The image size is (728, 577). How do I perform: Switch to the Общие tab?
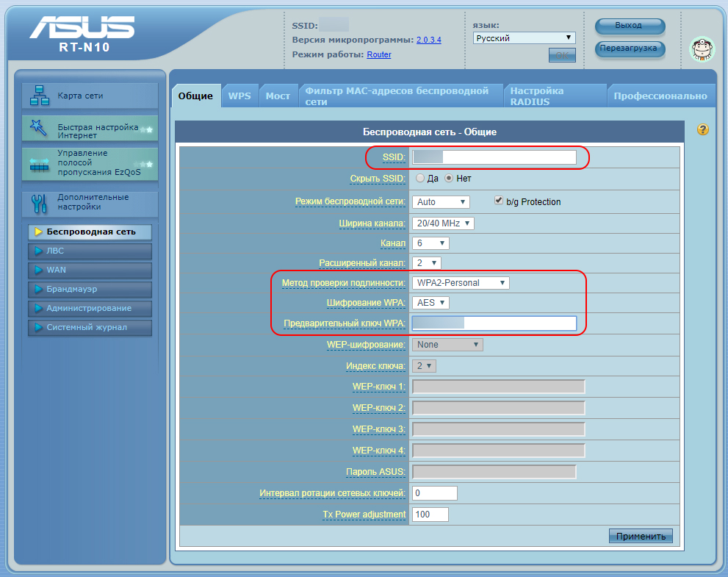(x=195, y=96)
